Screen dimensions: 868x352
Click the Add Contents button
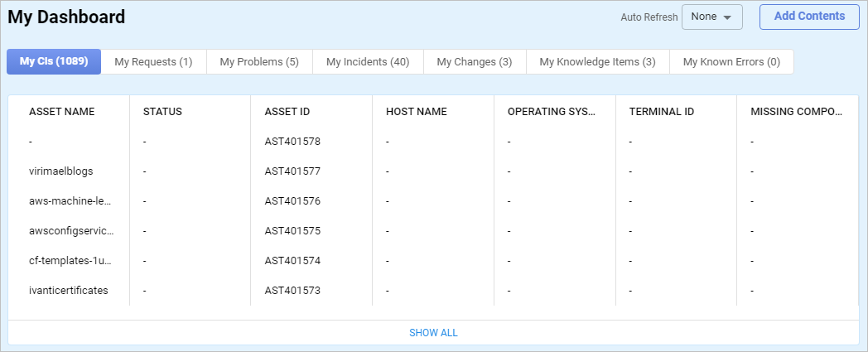coord(808,17)
